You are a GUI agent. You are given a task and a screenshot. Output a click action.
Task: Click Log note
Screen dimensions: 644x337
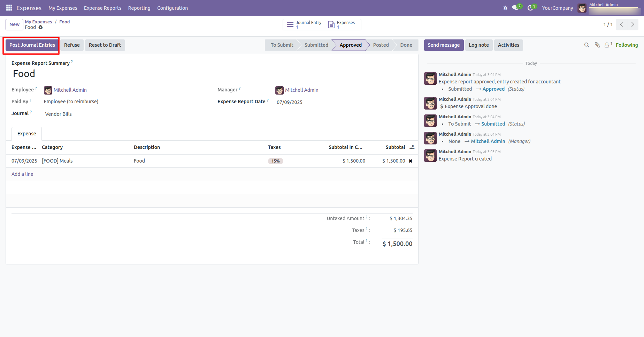coord(479,45)
